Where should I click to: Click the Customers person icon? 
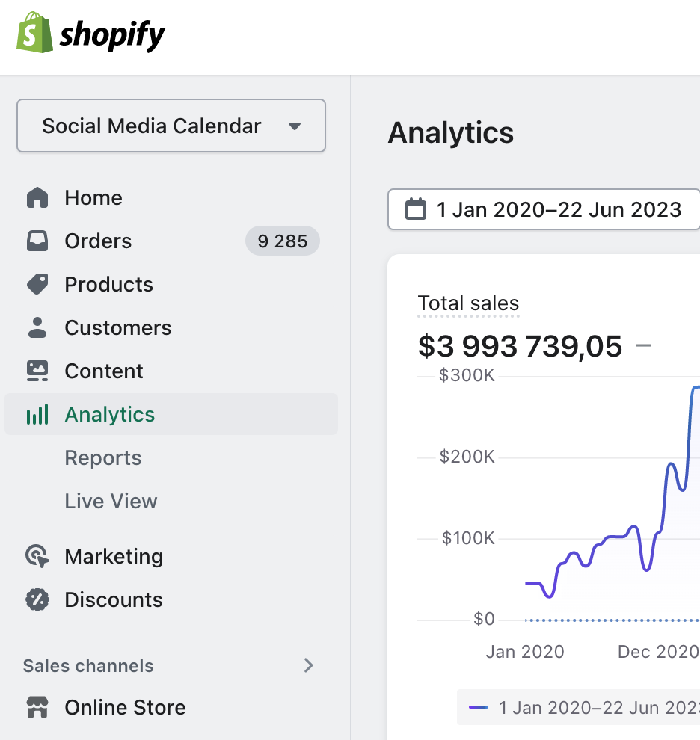37,327
